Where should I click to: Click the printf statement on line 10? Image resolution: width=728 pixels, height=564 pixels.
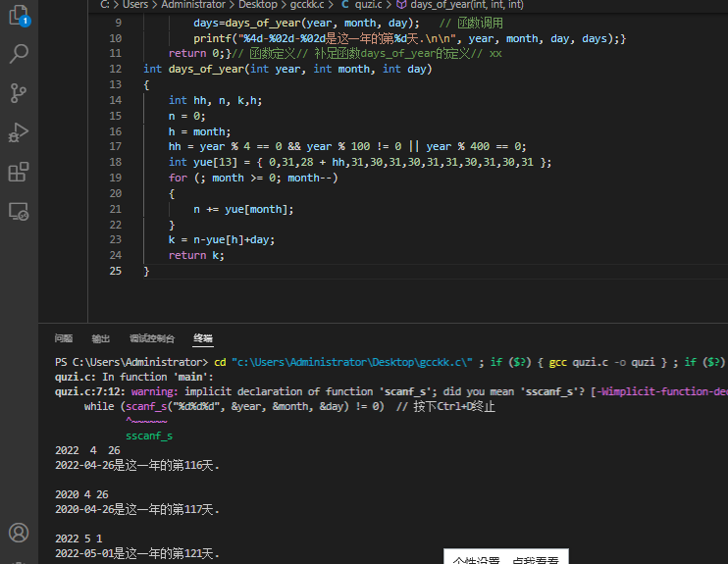pos(410,38)
